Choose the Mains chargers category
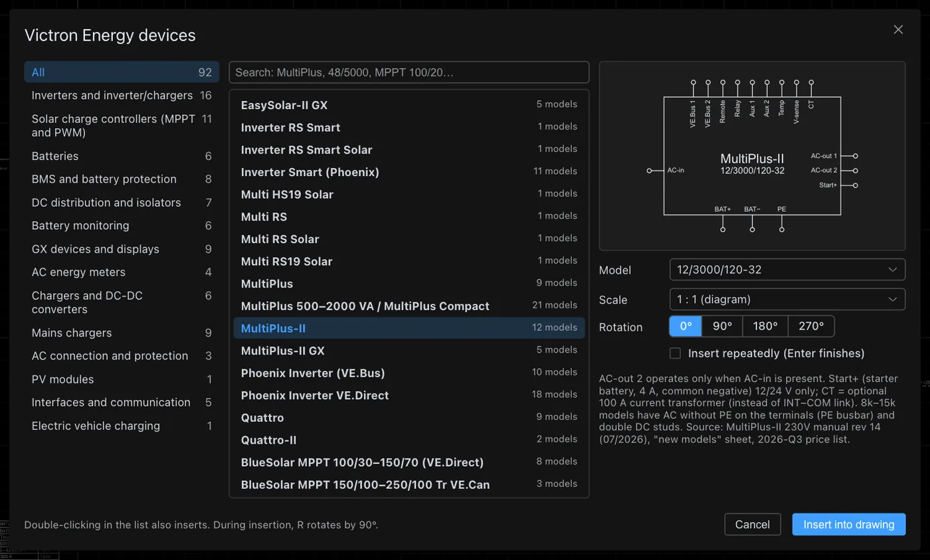The image size is (930, 560). click(x=122, y=333)
